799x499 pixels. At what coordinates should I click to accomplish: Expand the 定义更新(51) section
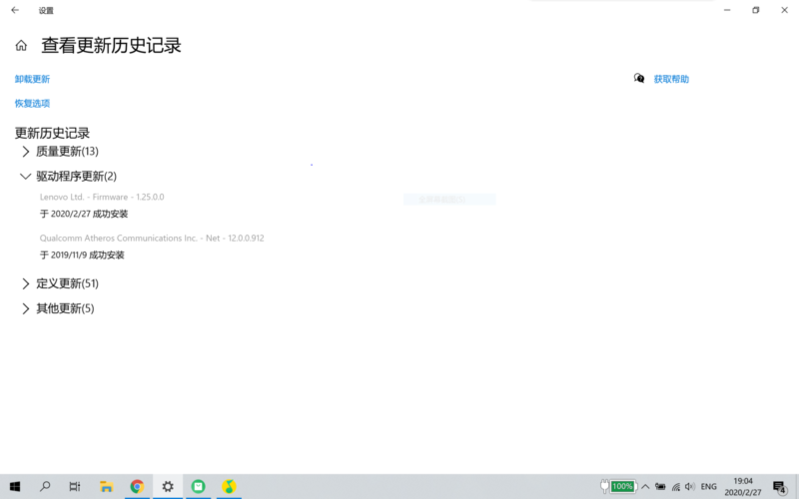(26, 284)
